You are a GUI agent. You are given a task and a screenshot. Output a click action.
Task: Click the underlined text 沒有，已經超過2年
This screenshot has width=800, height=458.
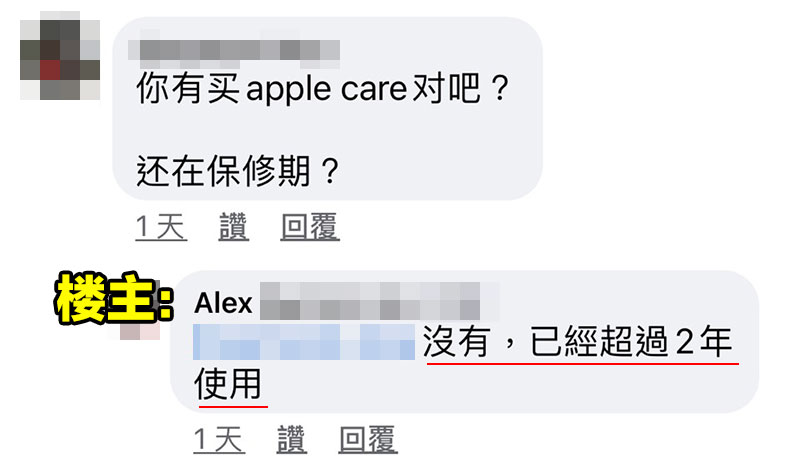pos(578,342)
